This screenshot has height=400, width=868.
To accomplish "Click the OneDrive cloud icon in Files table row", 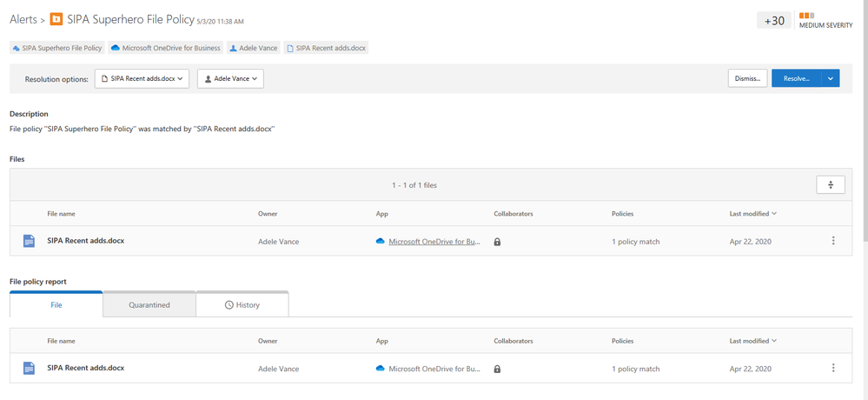I will click(x=381, y=242).
